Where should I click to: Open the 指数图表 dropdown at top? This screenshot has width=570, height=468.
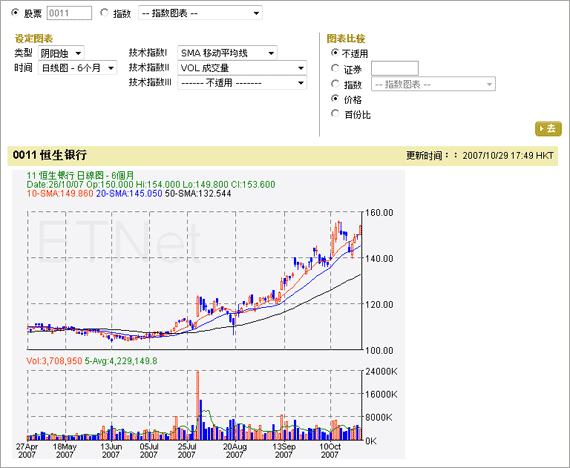200,13
